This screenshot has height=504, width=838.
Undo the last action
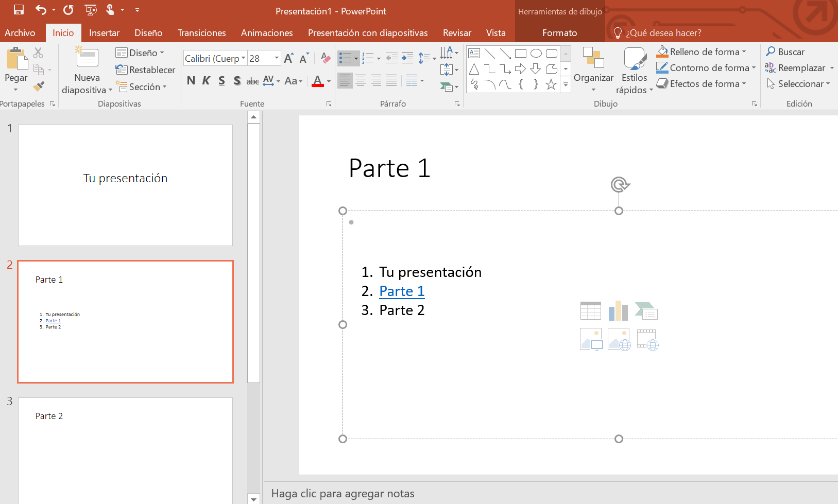click(41, 10)
